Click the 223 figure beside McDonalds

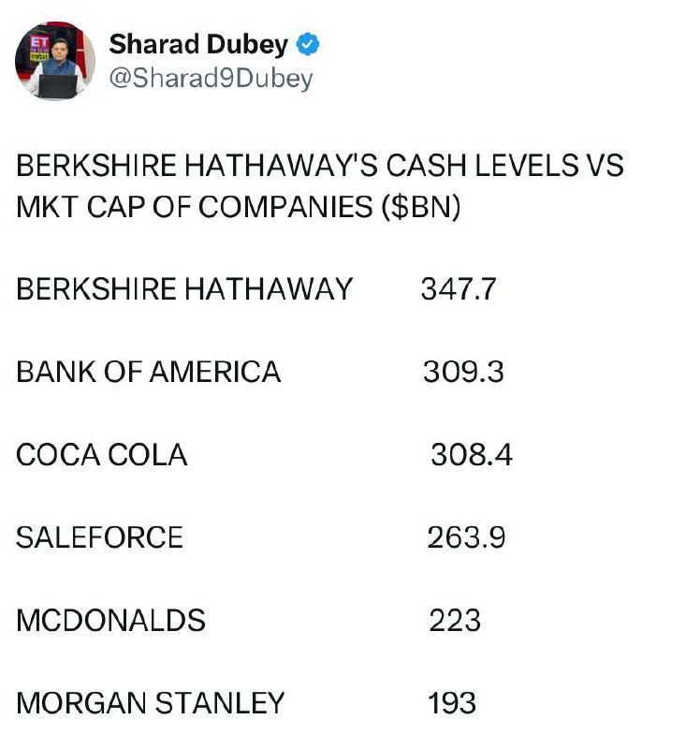pos(455,621)
